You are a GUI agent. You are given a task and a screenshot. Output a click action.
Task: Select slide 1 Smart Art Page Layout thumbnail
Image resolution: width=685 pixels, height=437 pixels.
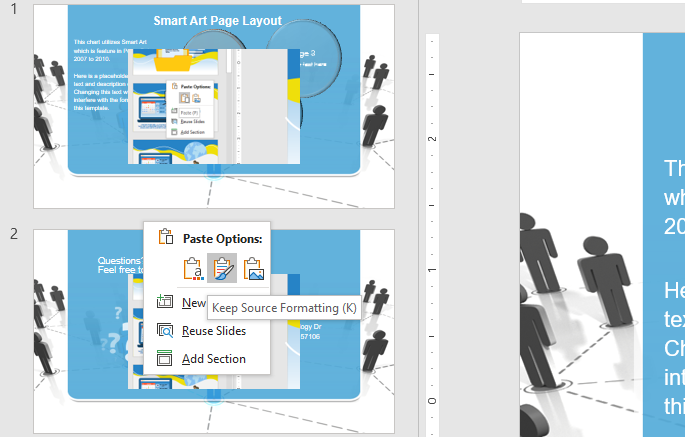pyautogui.click(x=214, y=107)
